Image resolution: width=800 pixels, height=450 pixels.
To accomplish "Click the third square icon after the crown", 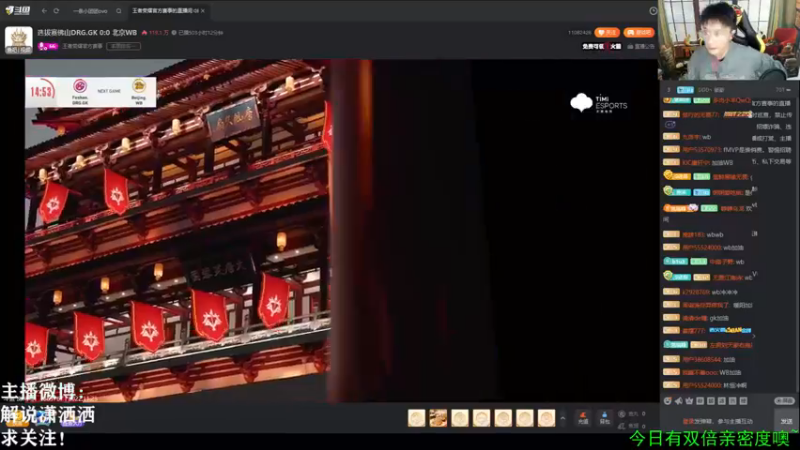I will (721, 401).
